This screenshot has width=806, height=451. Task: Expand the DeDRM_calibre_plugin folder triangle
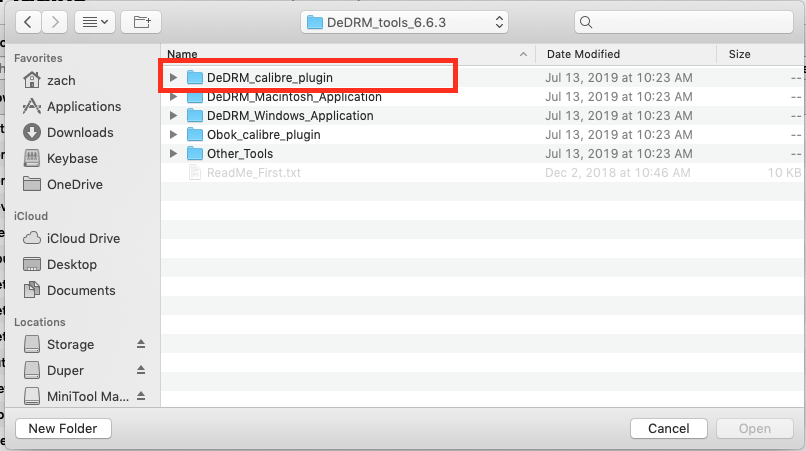(x=174, y=78)
